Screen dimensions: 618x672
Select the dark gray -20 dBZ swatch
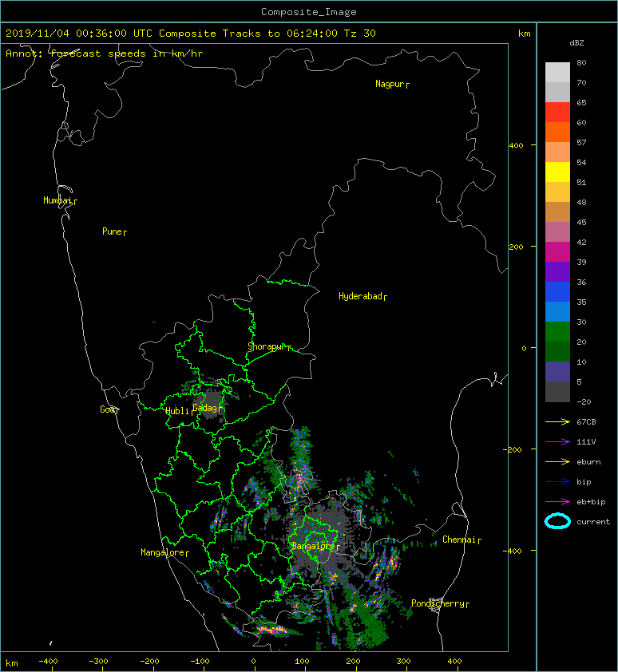pos(557,391)
